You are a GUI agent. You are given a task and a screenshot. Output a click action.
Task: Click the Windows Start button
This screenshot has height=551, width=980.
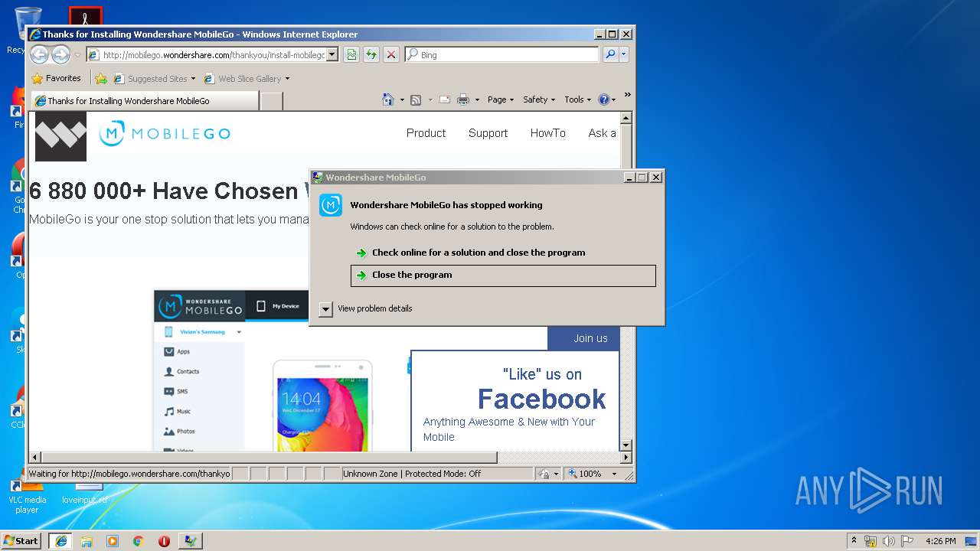(21, 541)
